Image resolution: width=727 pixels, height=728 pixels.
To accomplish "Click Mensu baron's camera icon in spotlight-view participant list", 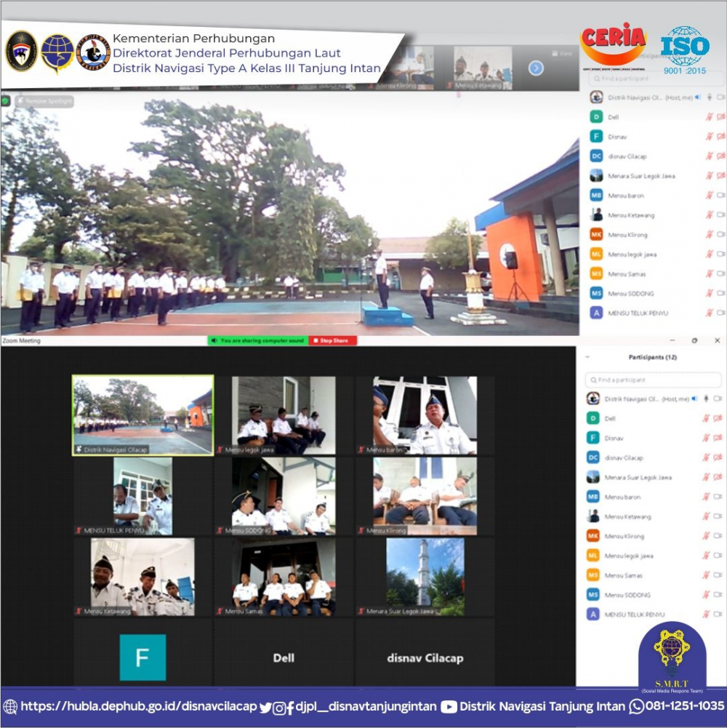I will click(x=721, y=196).
